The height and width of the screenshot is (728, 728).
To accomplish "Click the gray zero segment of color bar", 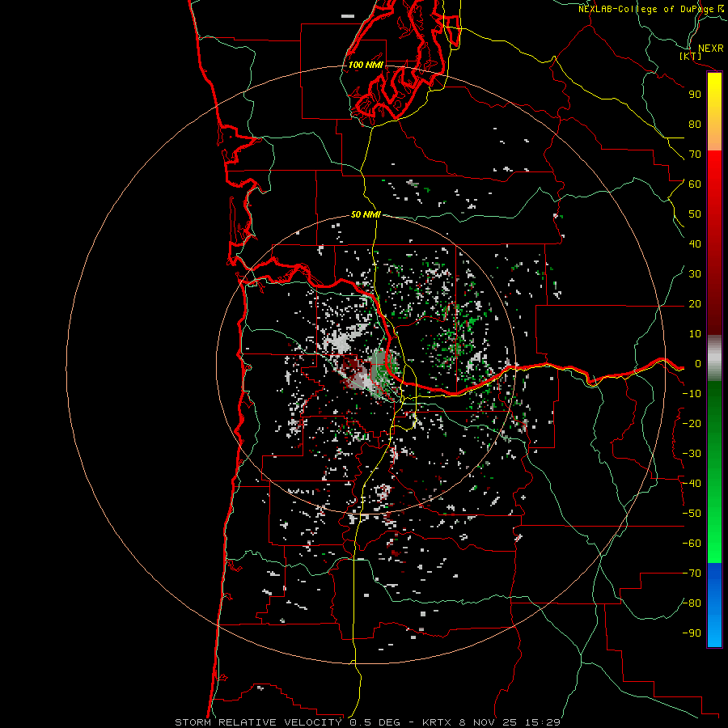I will [x=714, y=358].
